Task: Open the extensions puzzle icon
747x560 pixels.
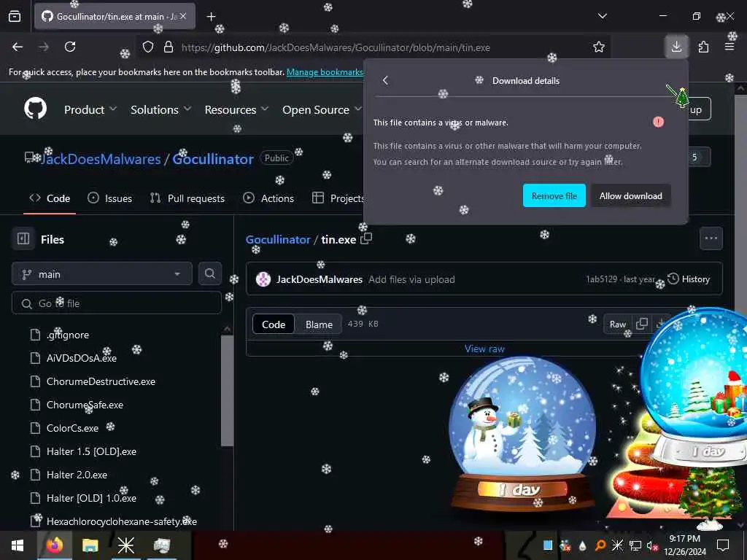Action: [703, 47]
